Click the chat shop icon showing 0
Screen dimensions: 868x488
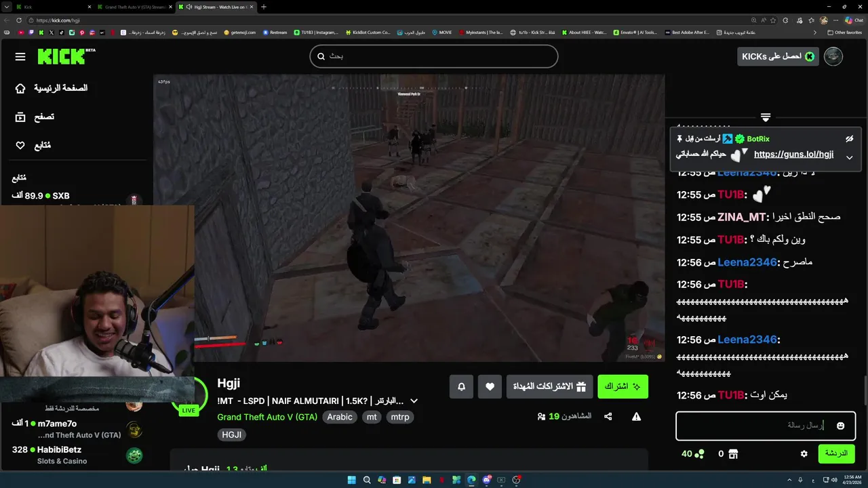[x=733, y=453]
